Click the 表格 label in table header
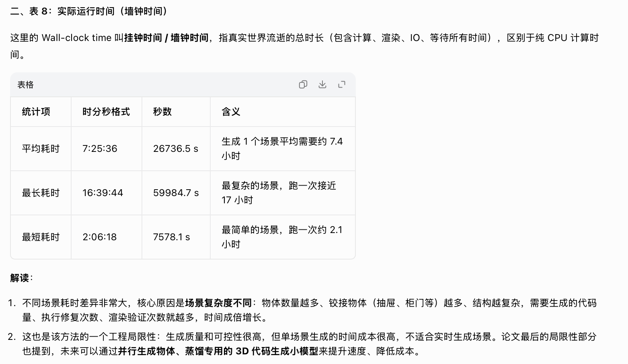The width and height of the screenshot is (628, 364). pos(26,85)
